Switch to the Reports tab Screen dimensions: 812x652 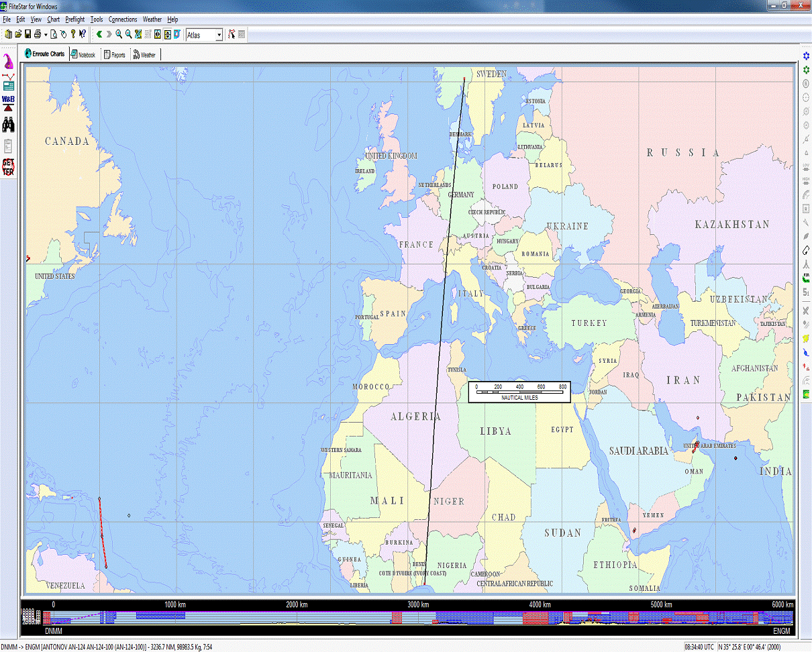[x=115, y=55]
